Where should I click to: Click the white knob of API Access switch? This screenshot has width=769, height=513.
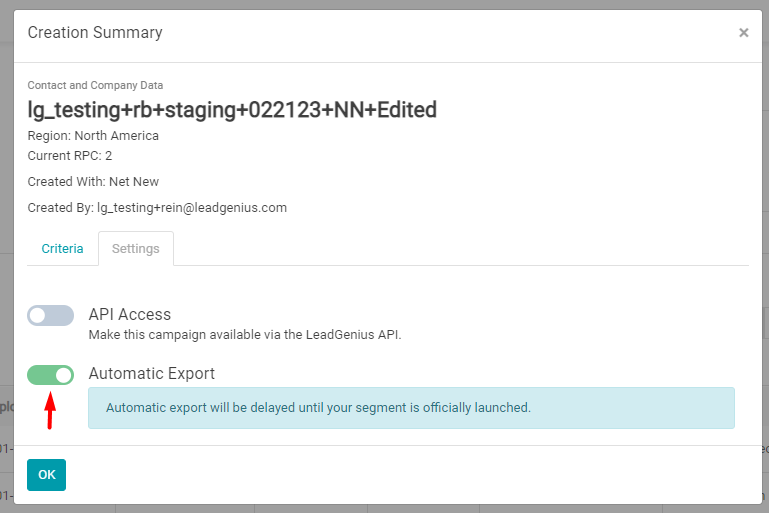pyautogui.click(x=37, y=315)
